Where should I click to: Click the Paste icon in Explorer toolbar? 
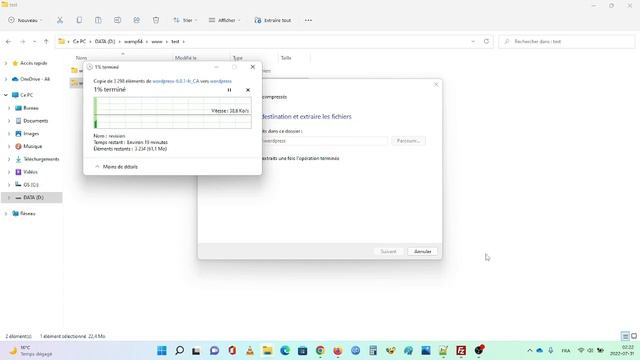[98, 20]
